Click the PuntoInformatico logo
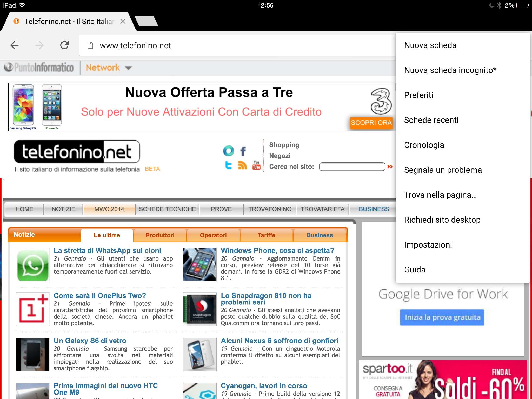 39,68
